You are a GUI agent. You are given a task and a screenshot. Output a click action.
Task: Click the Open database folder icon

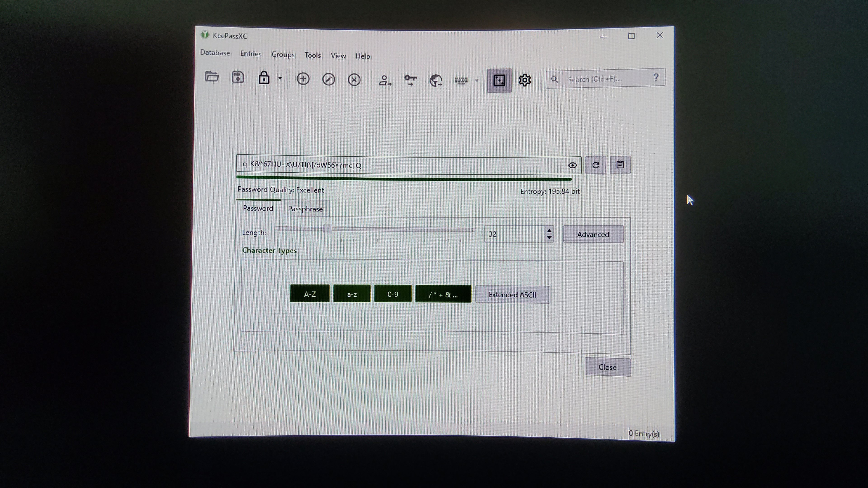tap(212, 77)
